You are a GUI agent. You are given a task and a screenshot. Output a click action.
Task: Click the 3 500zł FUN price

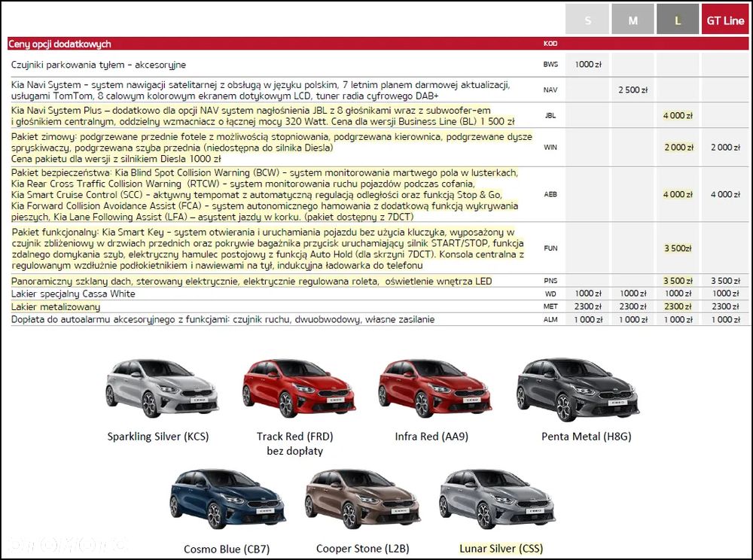pos(678,248)
